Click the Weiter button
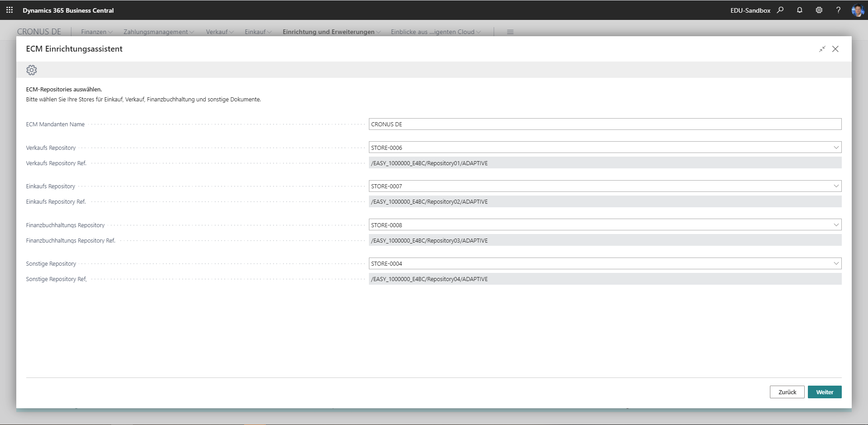This screenshot has height=425, width=868. coord(825,392)
